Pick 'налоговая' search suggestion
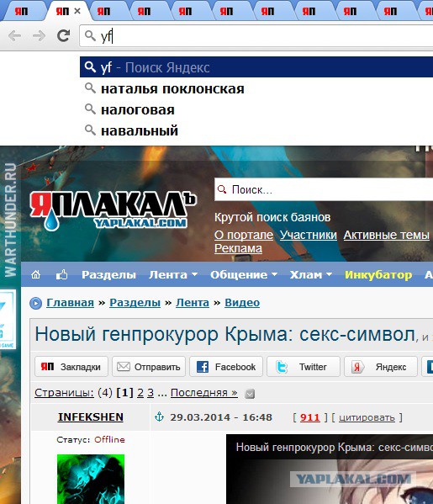 tap(256, 110)
